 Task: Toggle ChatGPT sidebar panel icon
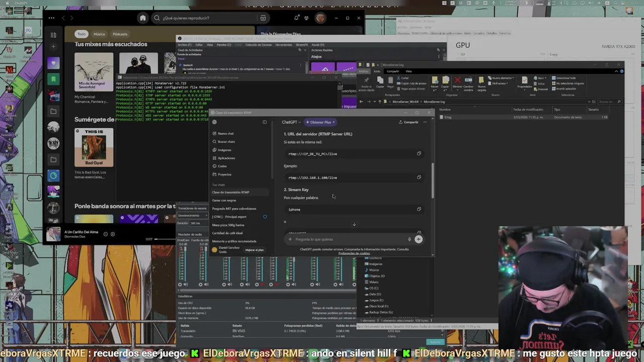[x=265, y=122]
